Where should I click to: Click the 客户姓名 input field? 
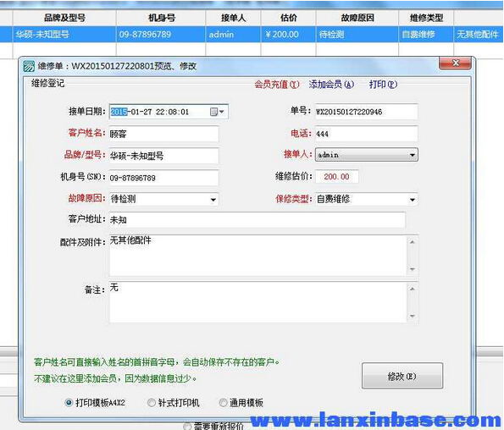tap(163, 134)
